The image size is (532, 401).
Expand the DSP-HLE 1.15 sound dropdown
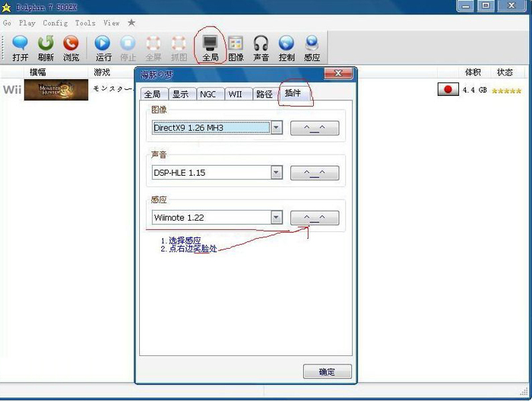point(277,173)
